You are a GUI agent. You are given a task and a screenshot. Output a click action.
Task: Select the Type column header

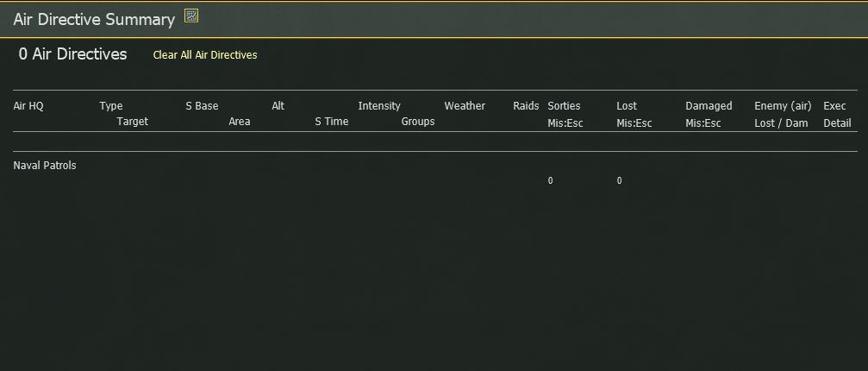point(111,106)
